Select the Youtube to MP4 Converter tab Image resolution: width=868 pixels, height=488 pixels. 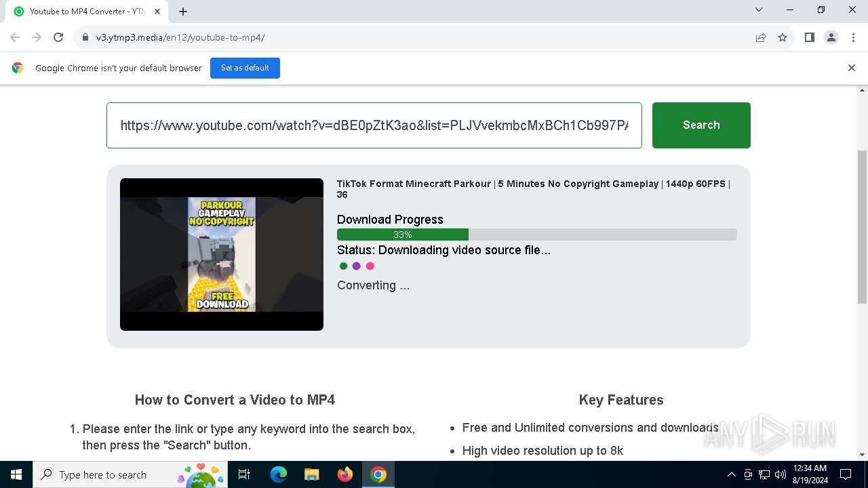[87, 12]
